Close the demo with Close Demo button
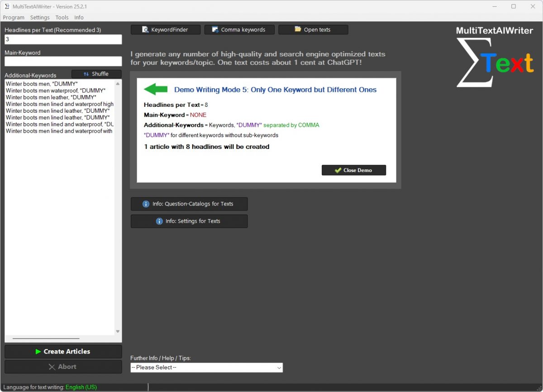Viewport: 543px width, 392px height. [x=353, y=170]
